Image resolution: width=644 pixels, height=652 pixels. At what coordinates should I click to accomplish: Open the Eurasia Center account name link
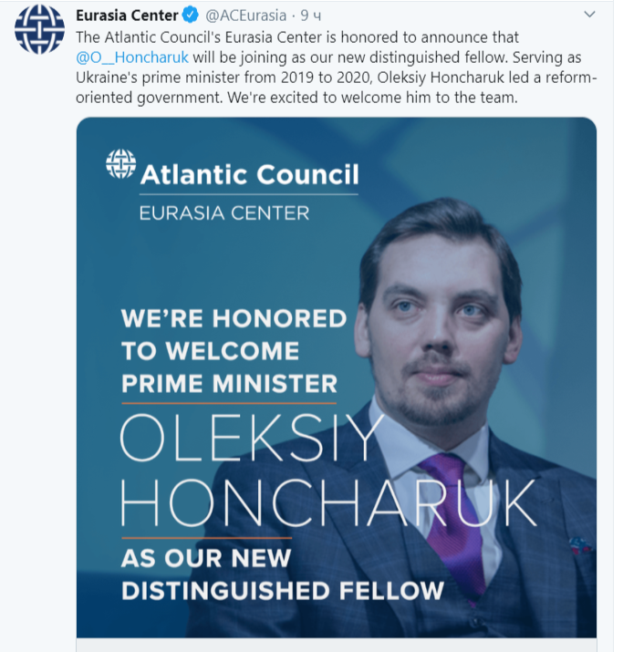[x=128, y=16]
